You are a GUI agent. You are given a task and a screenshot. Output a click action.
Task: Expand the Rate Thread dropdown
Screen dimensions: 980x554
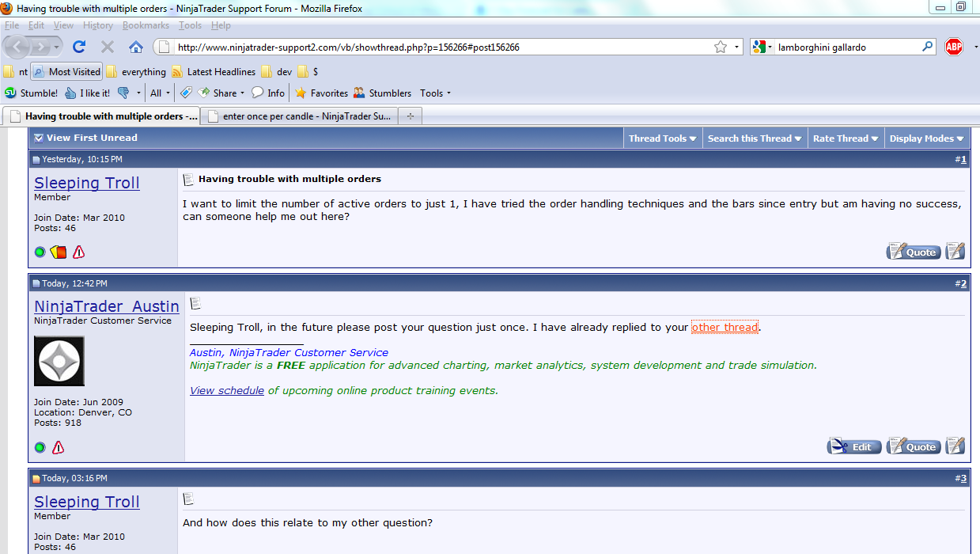[846, 138]
